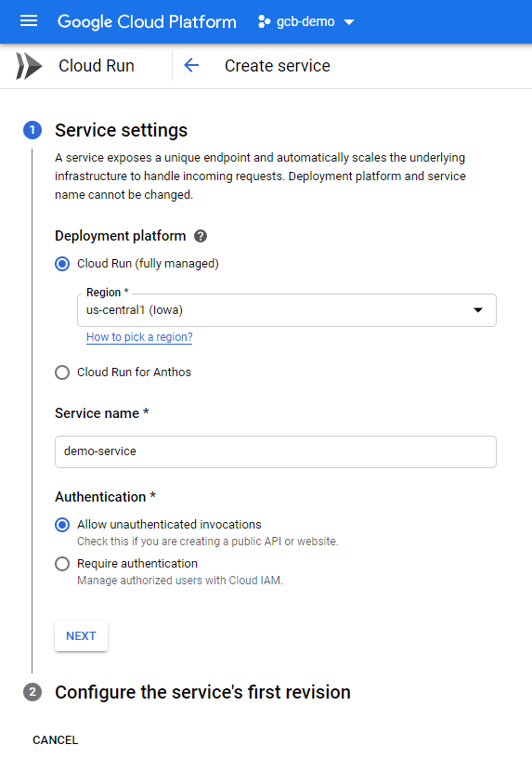Click the Google Cloud Platform title

(x=147, y=21)
